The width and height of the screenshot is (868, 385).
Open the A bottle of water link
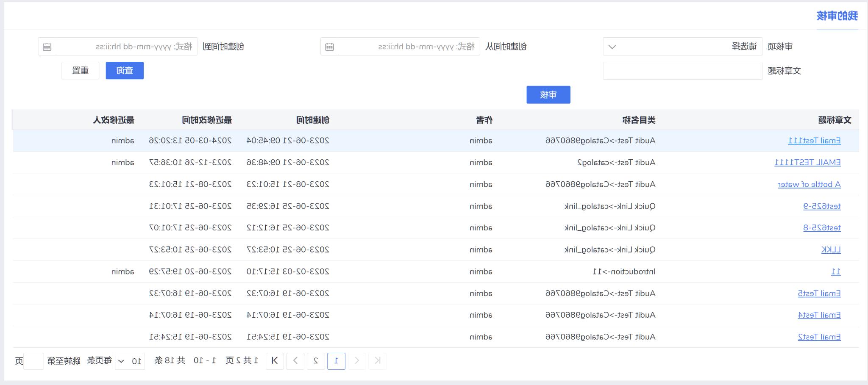pos(809,185)
